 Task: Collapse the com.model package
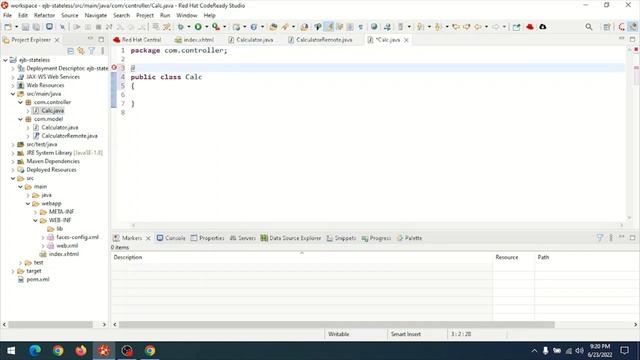20,119
